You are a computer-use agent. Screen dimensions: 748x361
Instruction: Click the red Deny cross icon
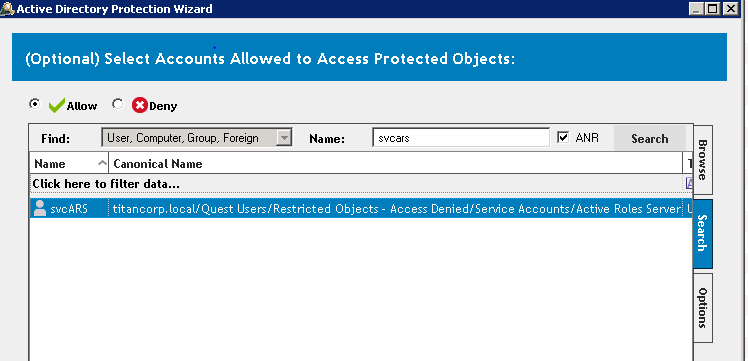[140, 105]
